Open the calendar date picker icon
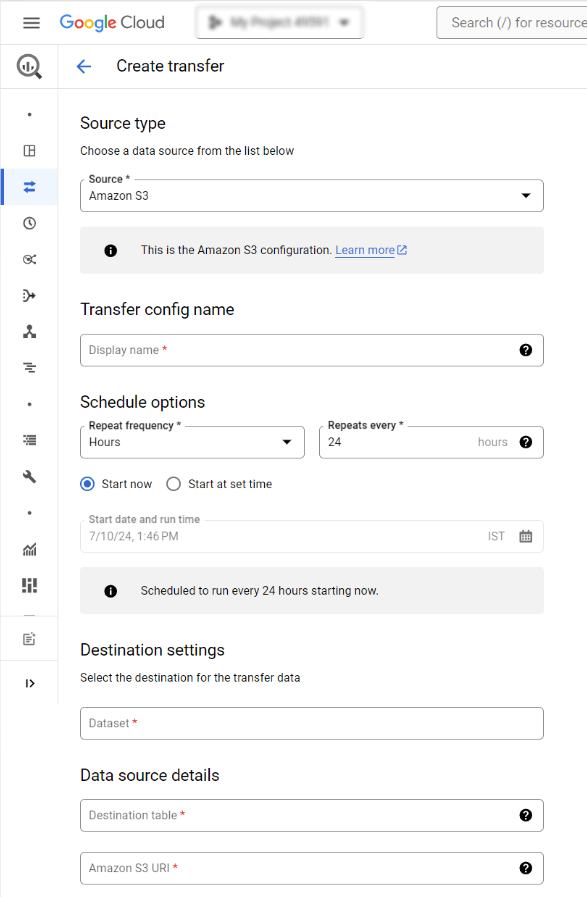The width and height of the screenshot is (587, 897). [526, 536]
